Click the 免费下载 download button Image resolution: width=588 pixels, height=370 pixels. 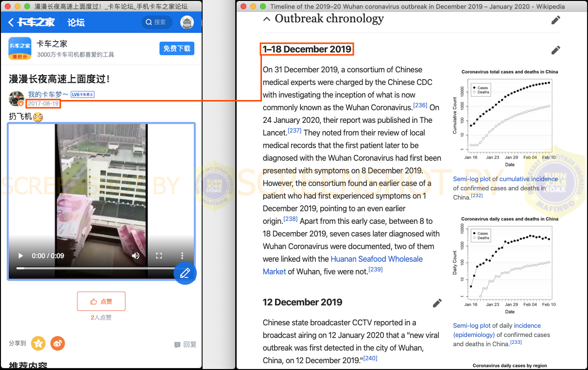(x=177, y=49)
